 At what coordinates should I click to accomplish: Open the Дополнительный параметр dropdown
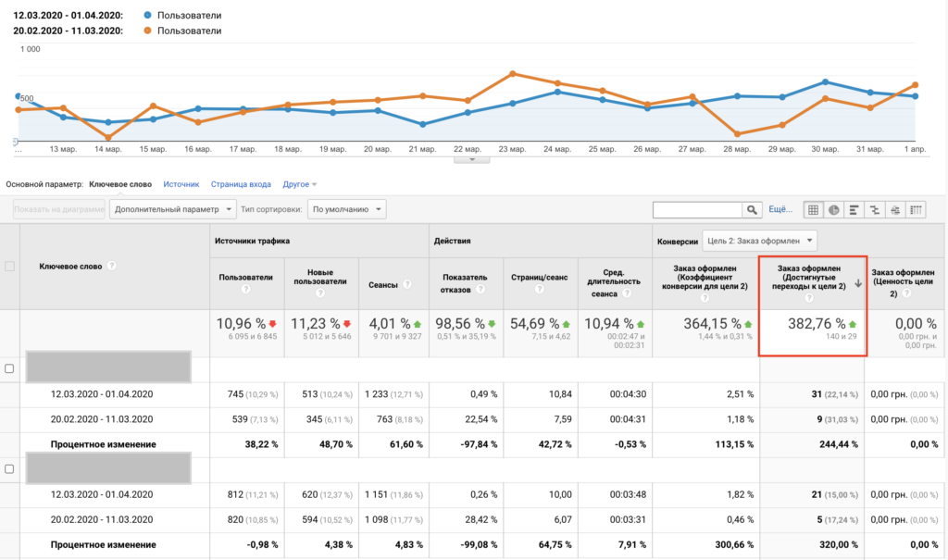coord(172,209)
